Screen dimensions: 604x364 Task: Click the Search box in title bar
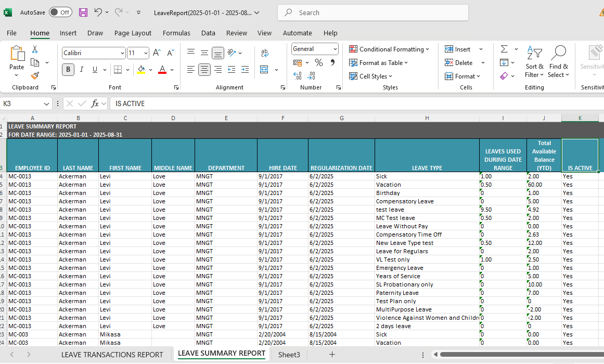(x=372, y=12)
